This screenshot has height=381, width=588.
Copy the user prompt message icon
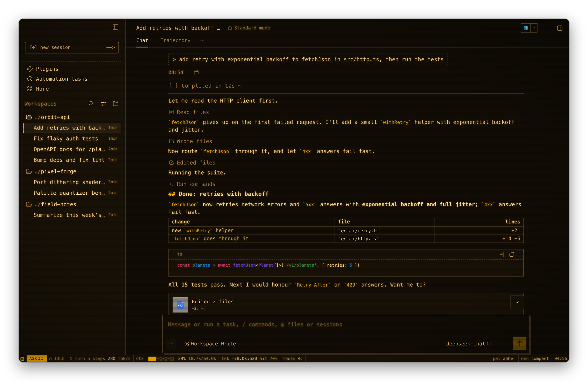pyautogui.click(x=196, y=73)
